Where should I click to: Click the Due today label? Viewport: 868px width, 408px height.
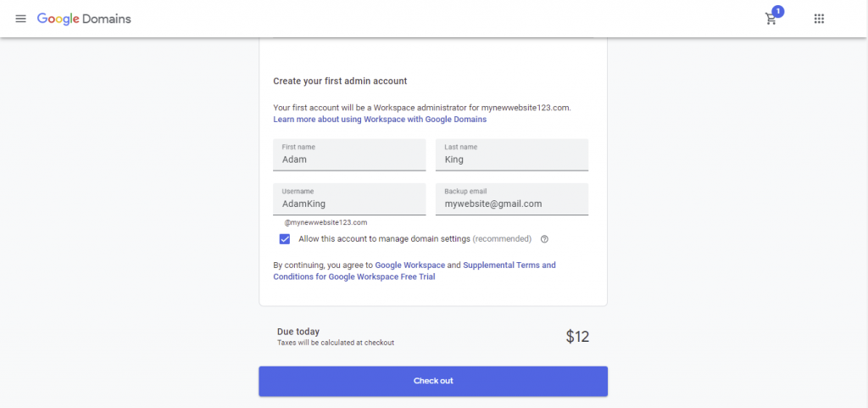pos(298,332)
